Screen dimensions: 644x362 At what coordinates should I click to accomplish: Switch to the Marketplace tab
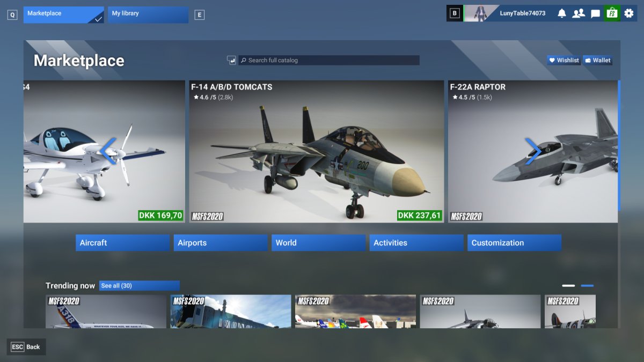click(x=64, y=15)
